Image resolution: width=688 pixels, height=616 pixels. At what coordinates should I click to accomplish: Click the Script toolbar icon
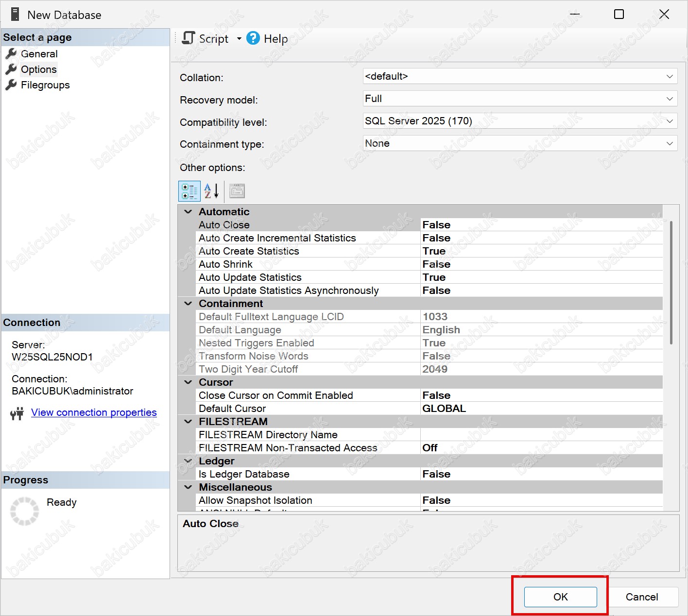point(189,38)
